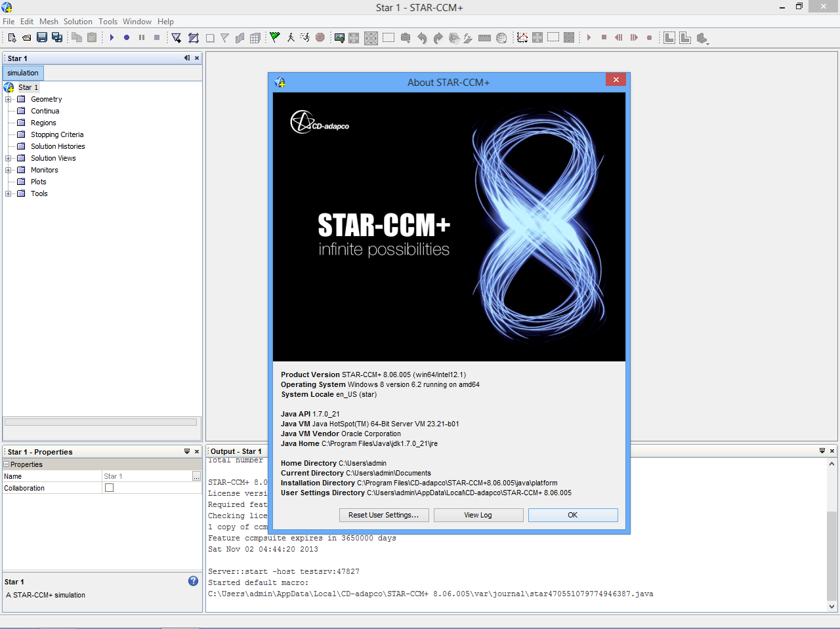Click the ruler measure toolbar icon
The height and width of the screenshot is (629, 840).
point(485,38)
